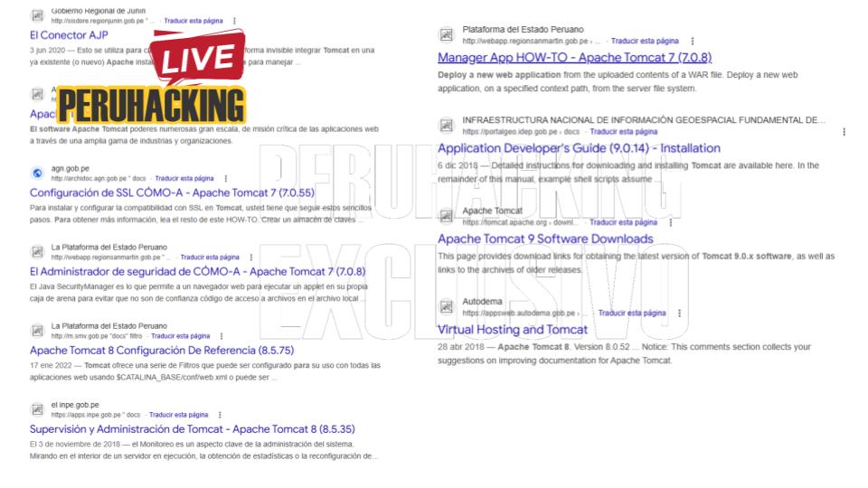
Task: Click the favicon of the webapp.regionsanmartin Administrador de seguridad result
Action: pos(37,252)
